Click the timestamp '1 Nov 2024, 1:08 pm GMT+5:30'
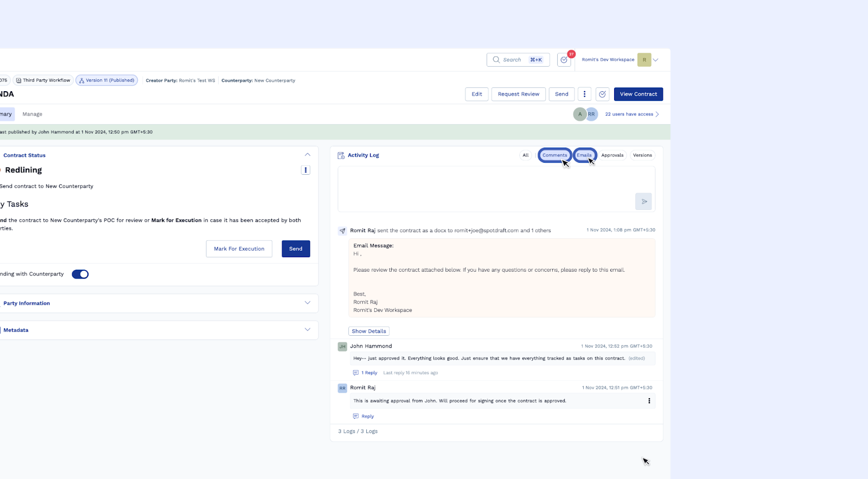This screenshot has width=868, height=479. (621, 230)
